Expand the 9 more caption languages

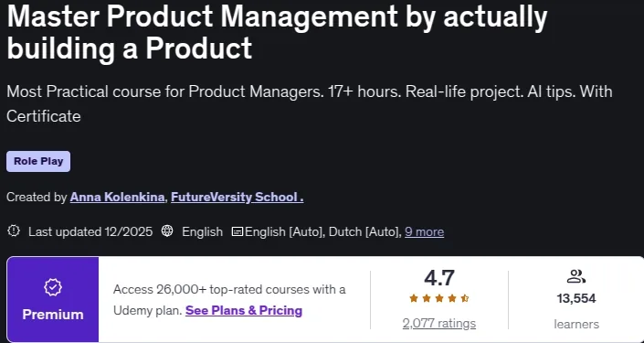tap(424, 232)
